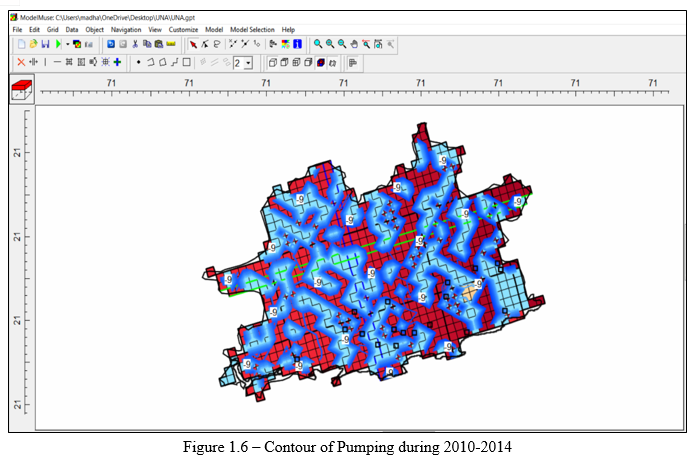The height and width of the screenshot is (462, 696).
Task: Open the Customize menu
Action: click(183, 30)
